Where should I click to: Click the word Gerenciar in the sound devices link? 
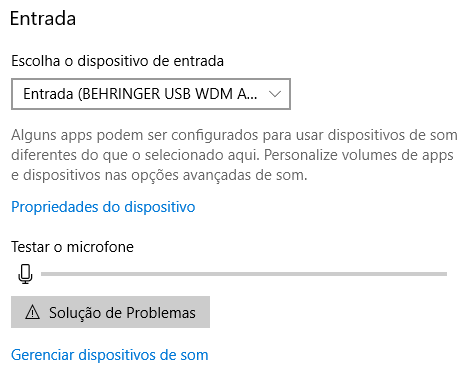(43, 355)
